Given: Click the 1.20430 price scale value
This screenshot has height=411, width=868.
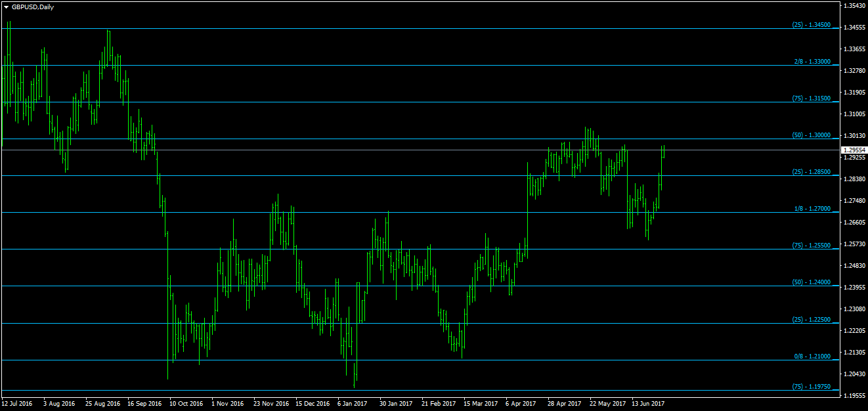Looking at the screenshot, I should coord(853,374).
